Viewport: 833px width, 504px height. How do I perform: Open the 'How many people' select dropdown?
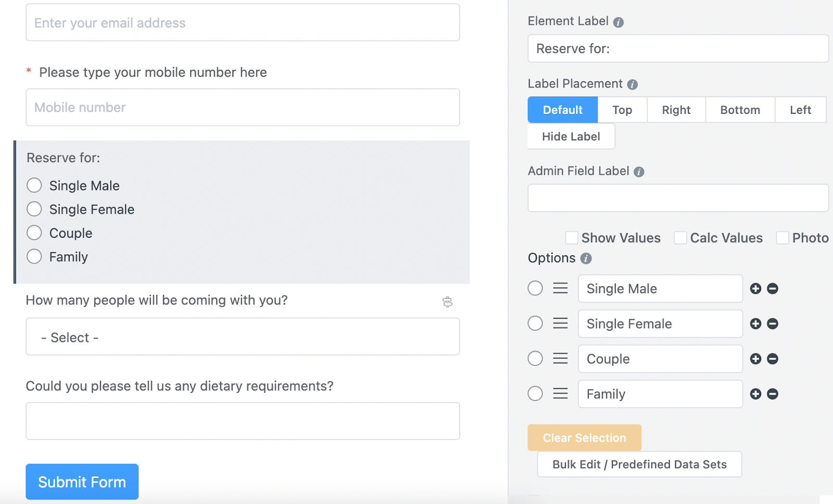coord(242,337)
